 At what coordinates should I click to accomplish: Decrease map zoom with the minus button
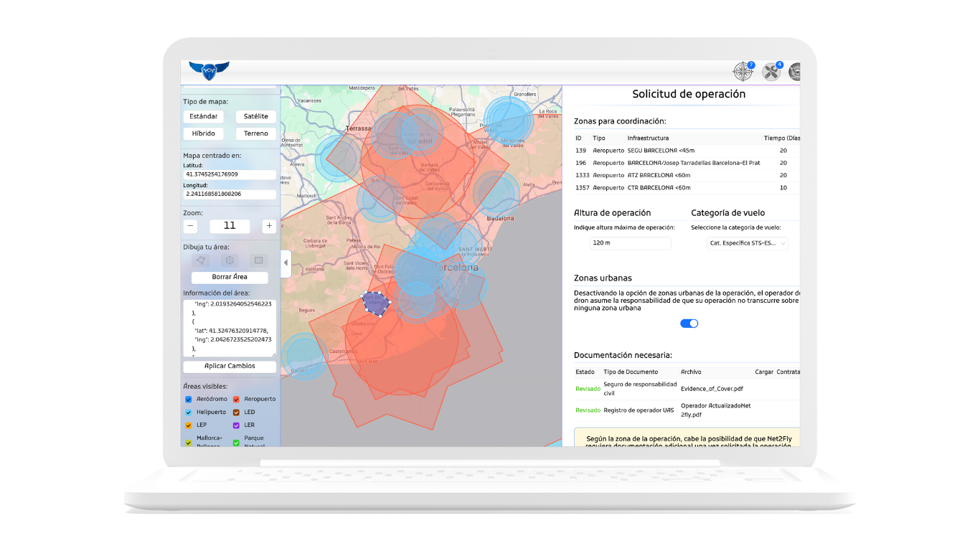click(190, 226)
